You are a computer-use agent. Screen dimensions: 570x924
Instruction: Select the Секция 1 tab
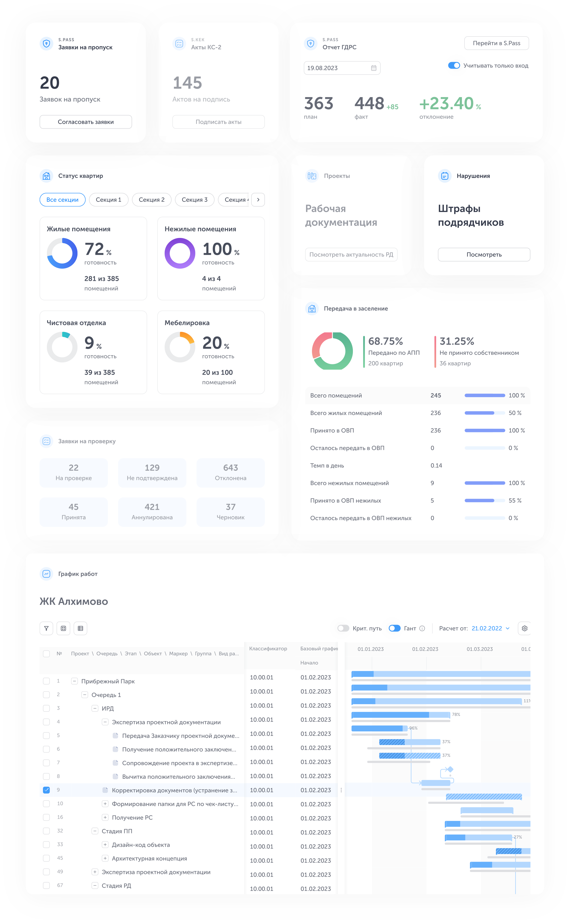pyautogui.click(x=109, y=200)
